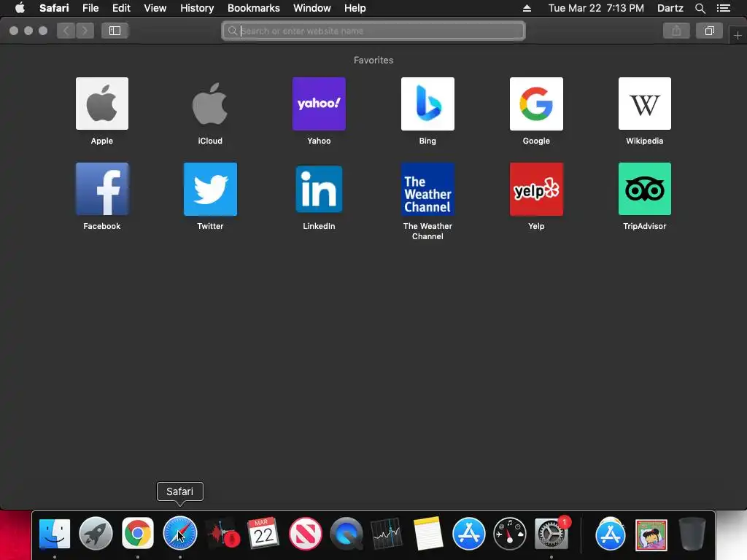Open the Apple system menu

pos(20,8)
